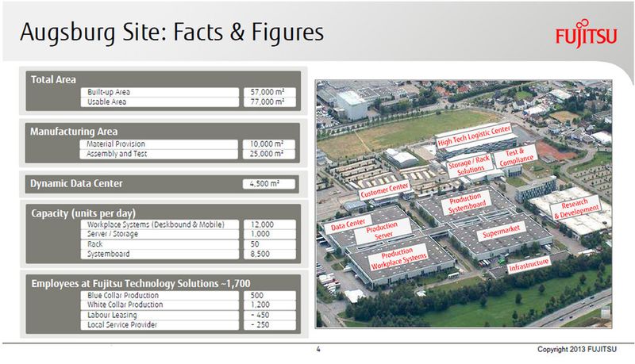Click 'Workplace Systems (Deskbound & Mobile)' row
Viewport: 635px width, 364px height.
pyautogui.click(x=156, y=224)
